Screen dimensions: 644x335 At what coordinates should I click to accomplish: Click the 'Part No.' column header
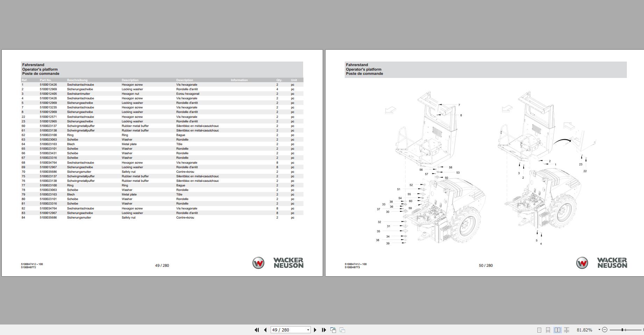pos(45,80)
